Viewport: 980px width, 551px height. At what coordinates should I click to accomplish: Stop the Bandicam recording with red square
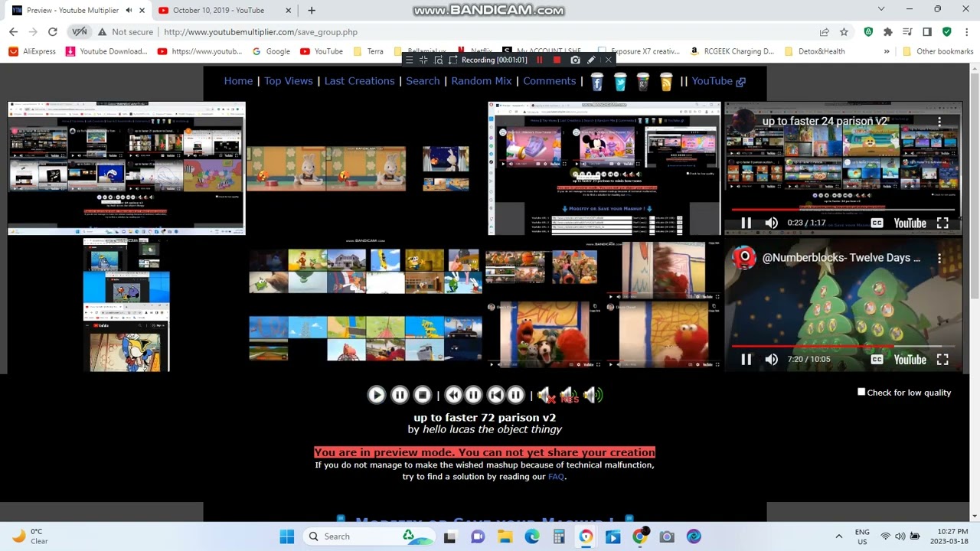pyautogui.click(x=557, y=60)
